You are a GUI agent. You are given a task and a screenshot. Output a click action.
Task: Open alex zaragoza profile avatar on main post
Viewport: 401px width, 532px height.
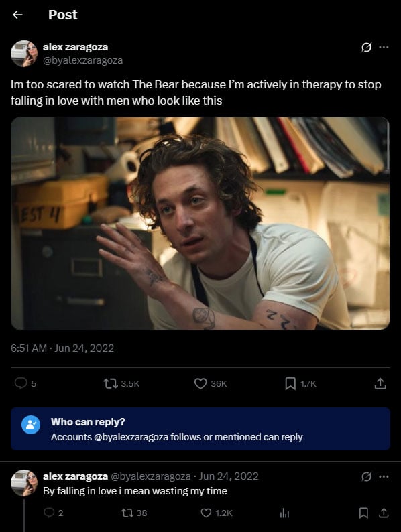tap(24, 54)
